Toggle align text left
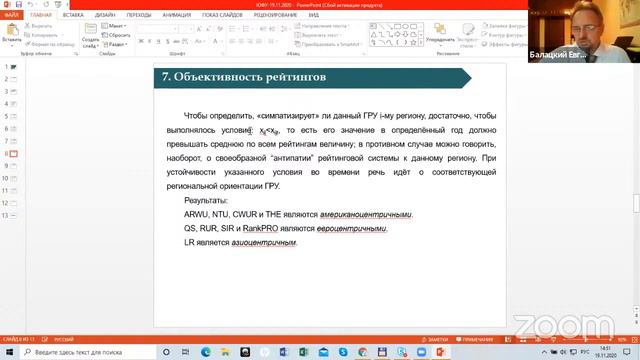The image size is (640, 360). click(232, 41)
